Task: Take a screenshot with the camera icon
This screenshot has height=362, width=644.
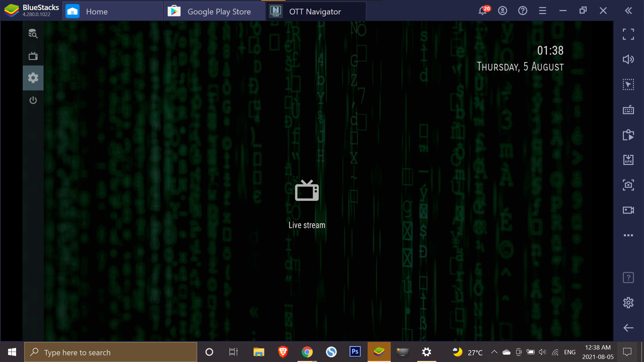Action: pyautogui.click(x=628, y=185)
